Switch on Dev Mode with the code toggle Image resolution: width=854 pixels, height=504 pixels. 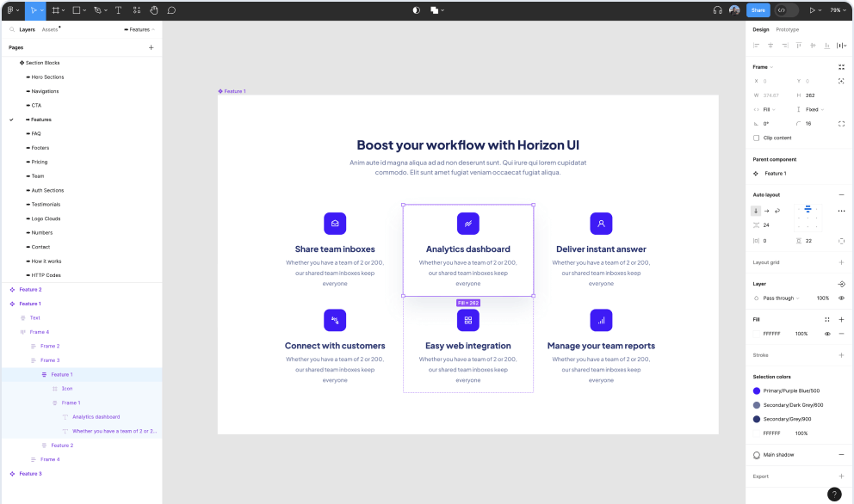(x=781, y=9)
